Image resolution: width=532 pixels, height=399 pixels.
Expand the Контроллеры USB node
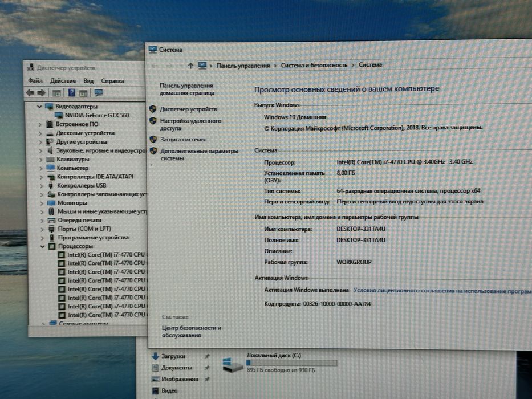(x=42, y=185)
